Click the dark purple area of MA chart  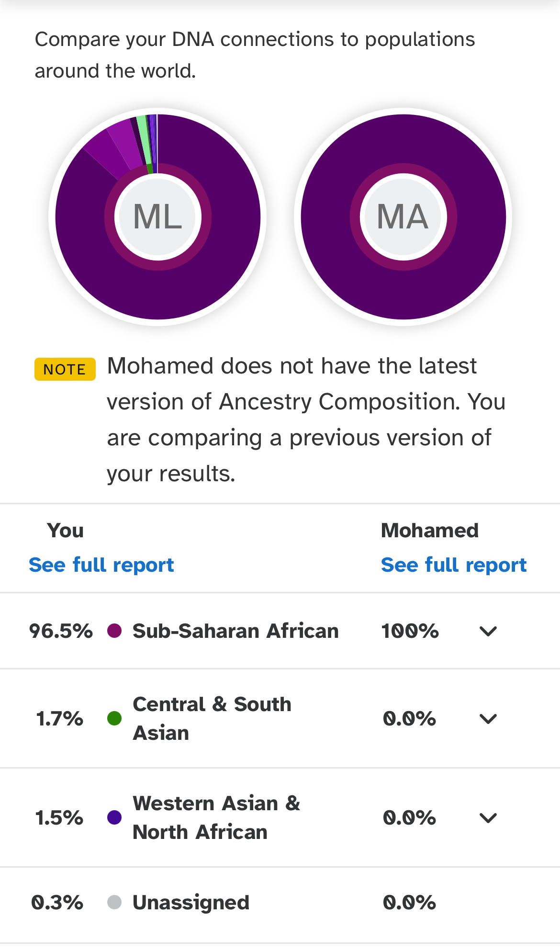[x=403, y=292]
